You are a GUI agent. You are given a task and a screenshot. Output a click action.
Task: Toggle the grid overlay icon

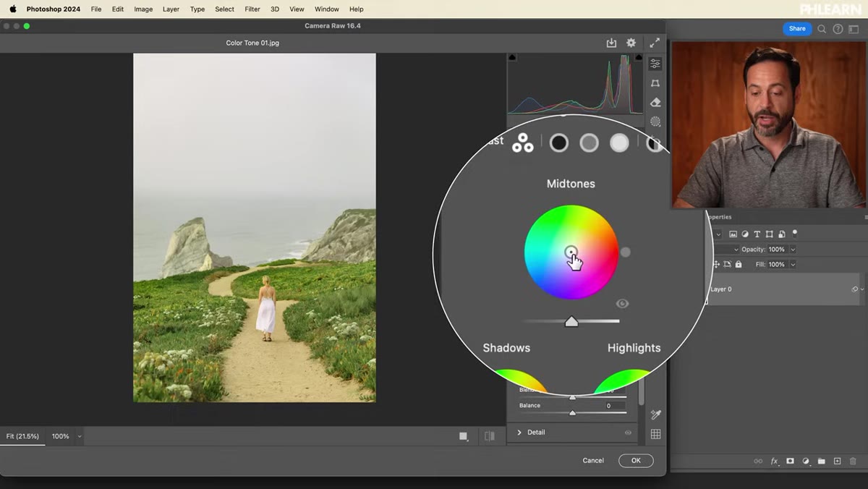click(655, 434)
